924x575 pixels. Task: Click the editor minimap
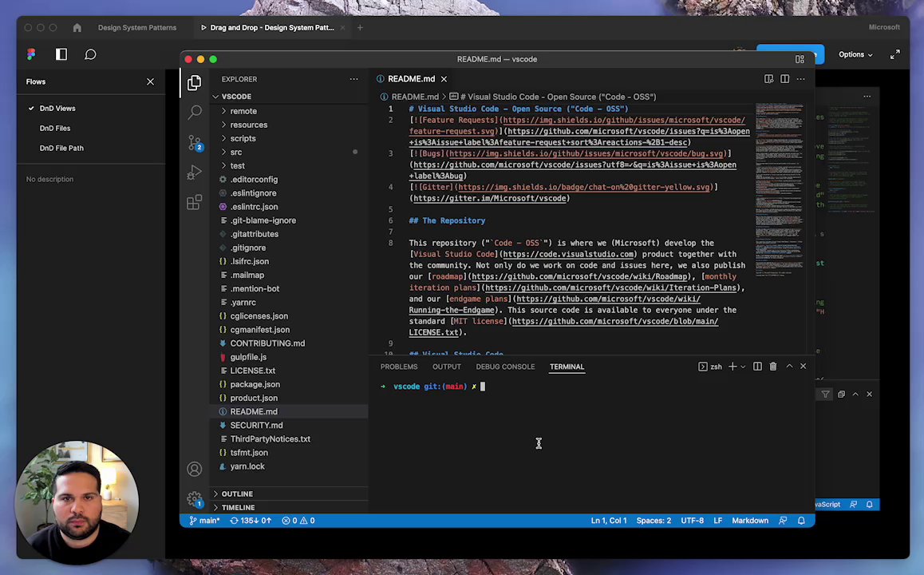[779, 188]
